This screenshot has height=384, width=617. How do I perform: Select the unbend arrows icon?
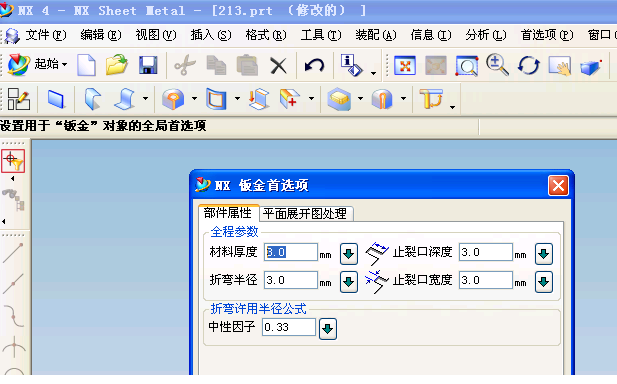[259, 99]
